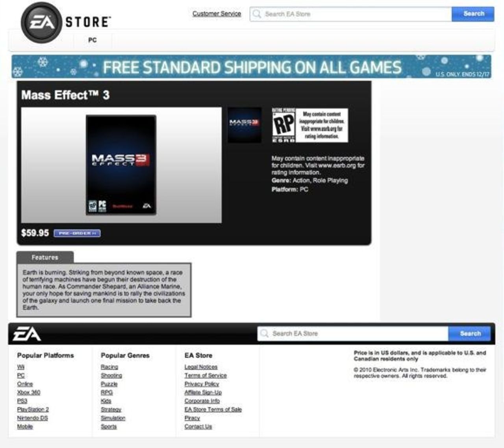This screenshot has width=504, height=448.
Task: Open the EA Store Terms of Sale
Action: (x=213, y=409)
